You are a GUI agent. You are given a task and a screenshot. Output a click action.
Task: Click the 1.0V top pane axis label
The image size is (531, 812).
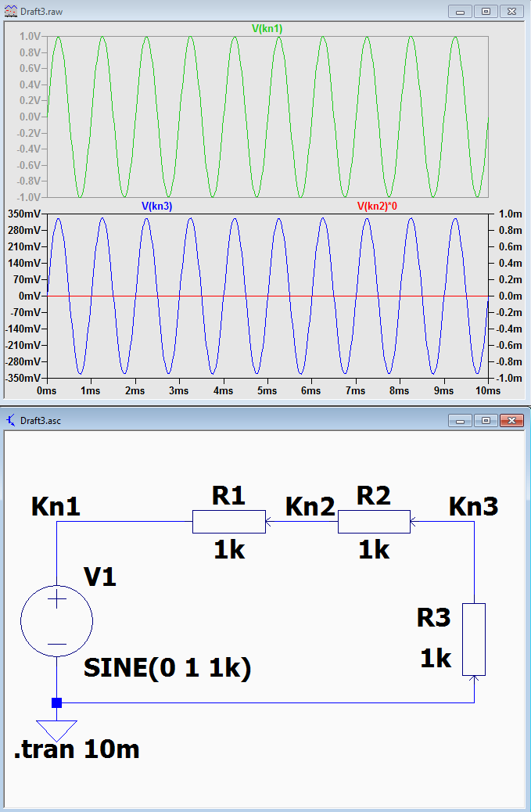pyautogui.click(x=30, y=36)
